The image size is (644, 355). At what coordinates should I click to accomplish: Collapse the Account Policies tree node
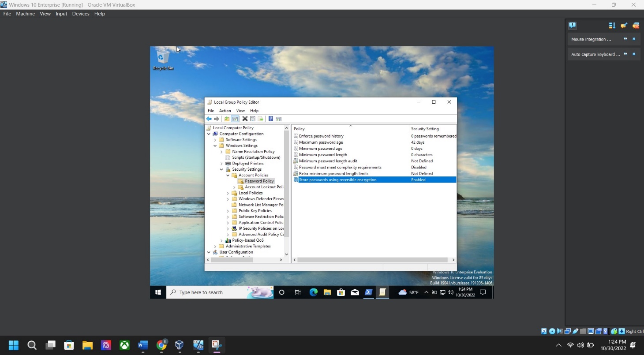(228, 176)
